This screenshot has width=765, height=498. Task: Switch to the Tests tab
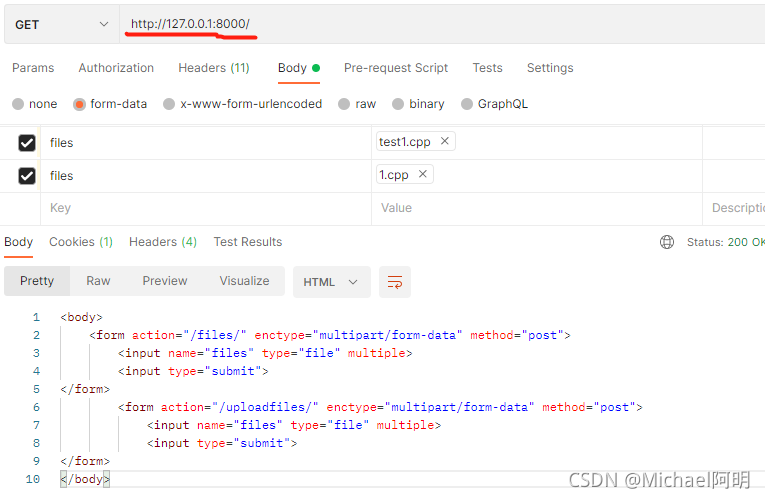(x=487, y=68)
